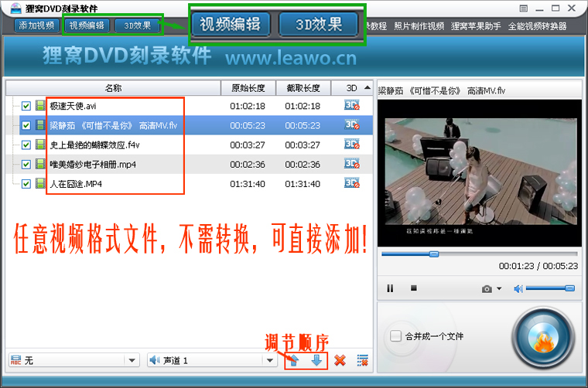The image size is (588, 388).
Task: Click film icon beside 史上最绝的蝴蝶效应.f4v
Action: point(40,145)
